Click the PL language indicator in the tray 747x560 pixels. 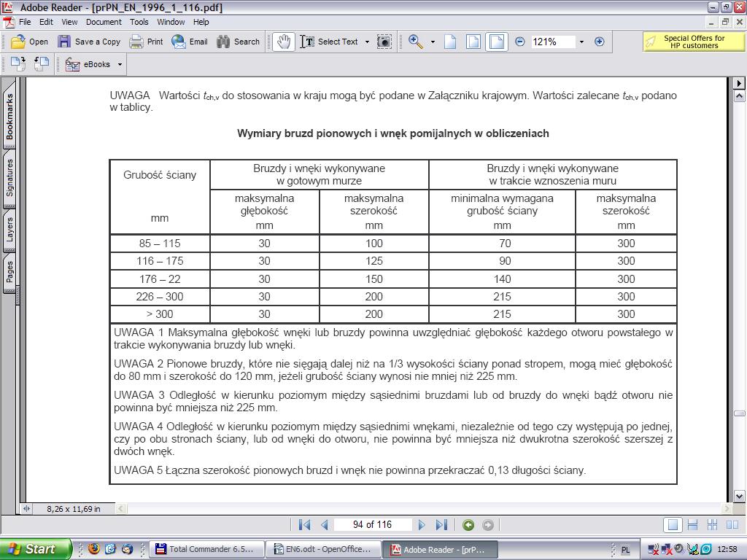click(x=625, y=550)
